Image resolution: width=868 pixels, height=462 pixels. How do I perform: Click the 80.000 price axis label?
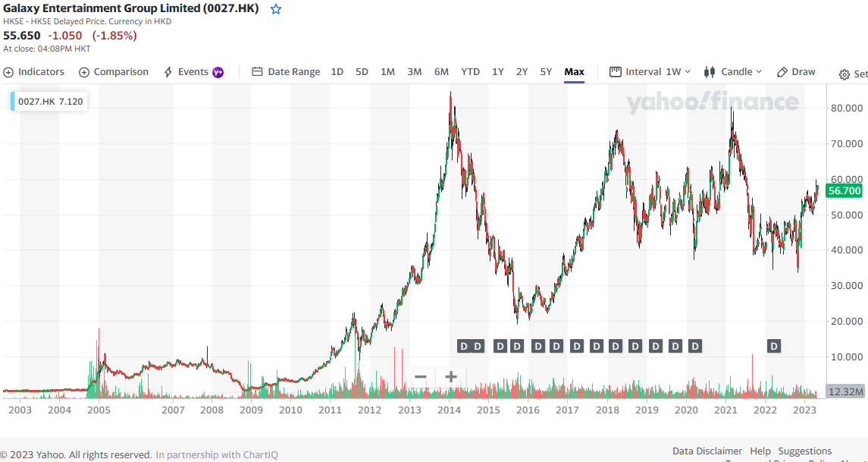[x=847, y=108]
